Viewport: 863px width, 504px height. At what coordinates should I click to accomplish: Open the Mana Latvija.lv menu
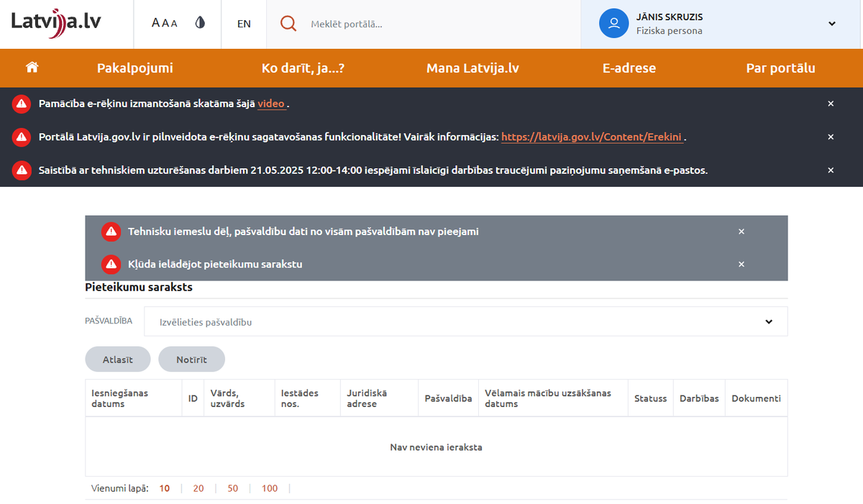[472, 68]
